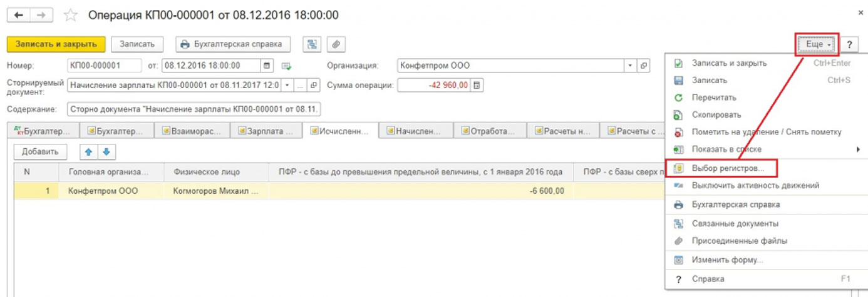The height and width of the screenshot is (297, 868).
Task: Click the paperclip attached files icon
Action: 336,44
